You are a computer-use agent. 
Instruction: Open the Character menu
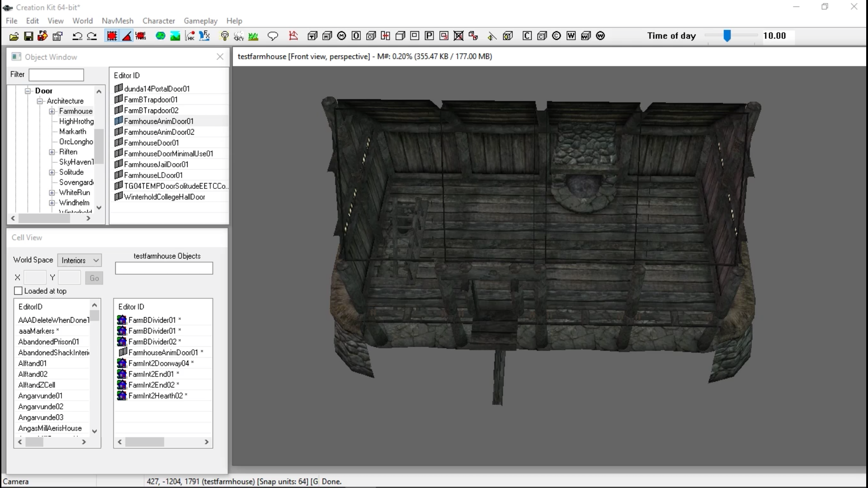click(159, 21)
